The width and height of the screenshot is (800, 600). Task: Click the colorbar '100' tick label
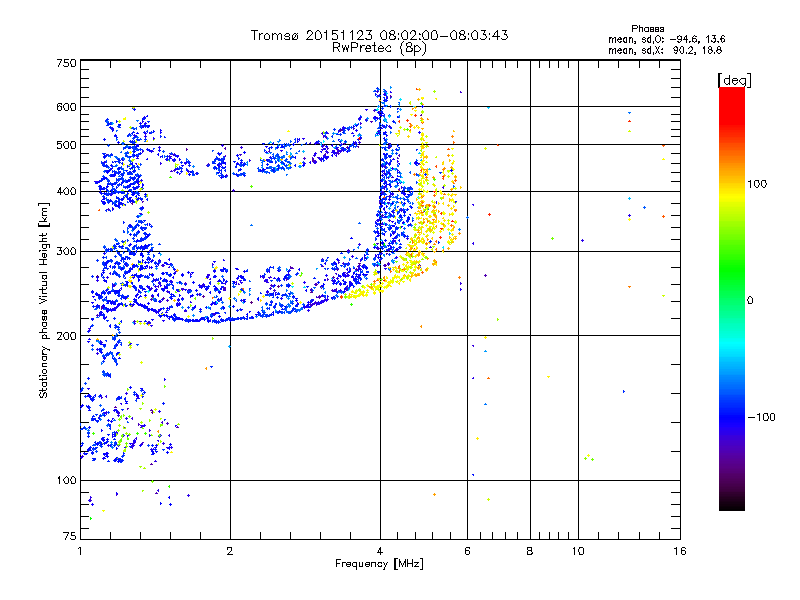(757, 184)
